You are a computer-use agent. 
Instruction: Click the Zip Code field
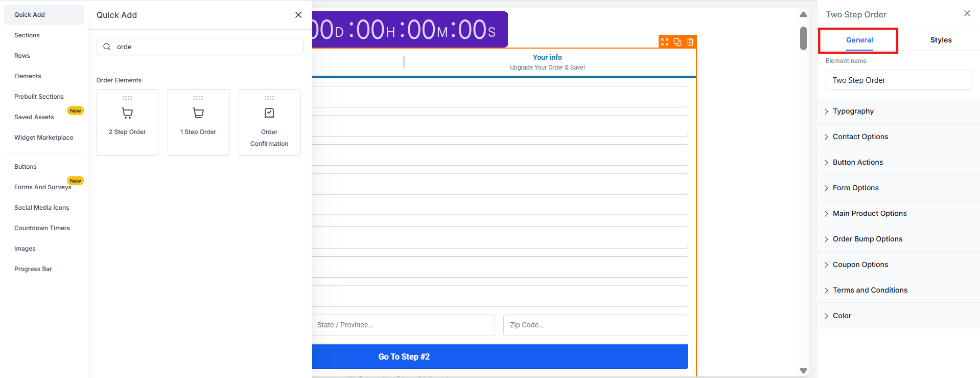pos(596,325)
